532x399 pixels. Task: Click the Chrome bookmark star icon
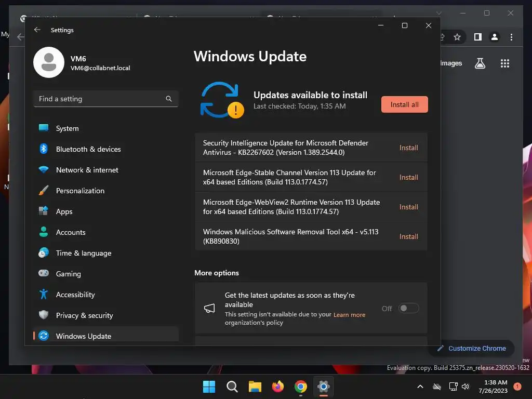pos(457,37)
